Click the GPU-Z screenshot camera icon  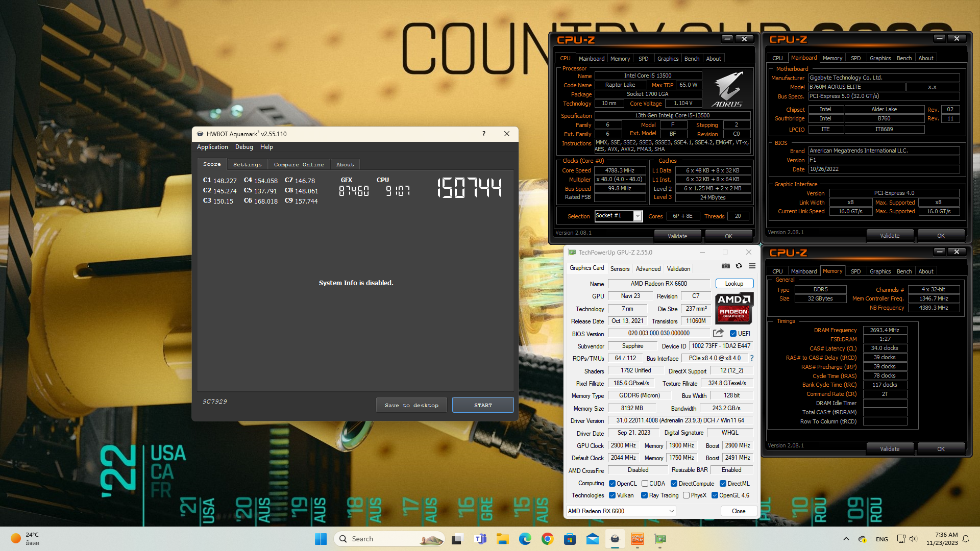725,266
